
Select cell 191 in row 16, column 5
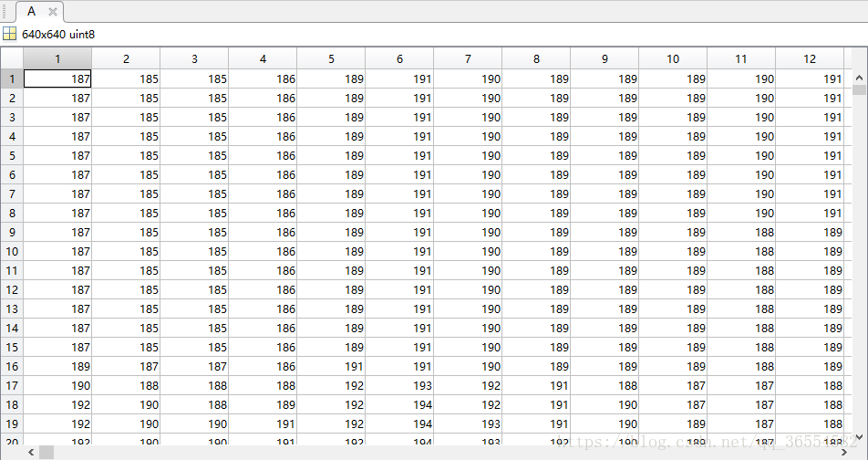[331, 366]
